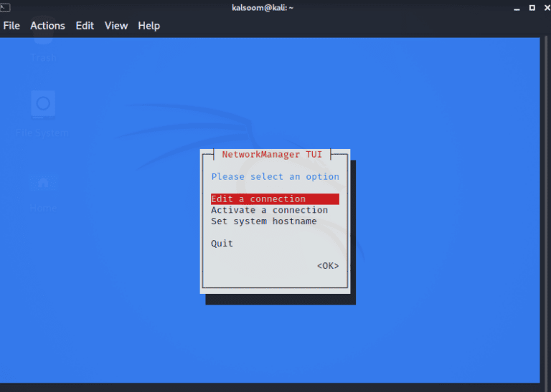
Task: Close the terminal window
Action: tap(547, 8)
